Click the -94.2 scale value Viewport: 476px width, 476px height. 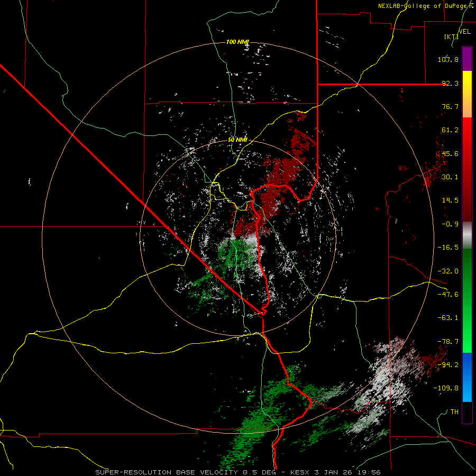pos(448,365)
